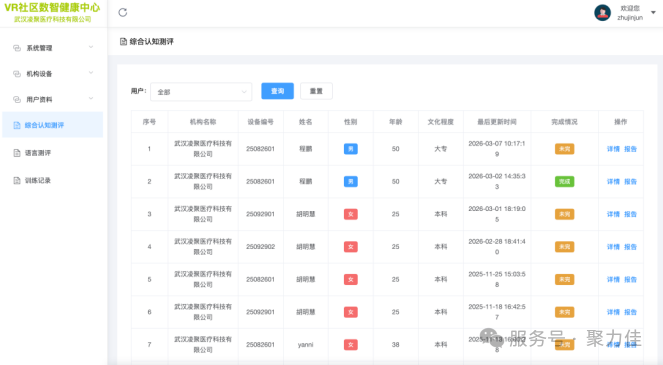The height and width of the screenshot is (365, 663).
Task: Click the VR社区数智健康中心 logo title
Action: click(52, 8)
